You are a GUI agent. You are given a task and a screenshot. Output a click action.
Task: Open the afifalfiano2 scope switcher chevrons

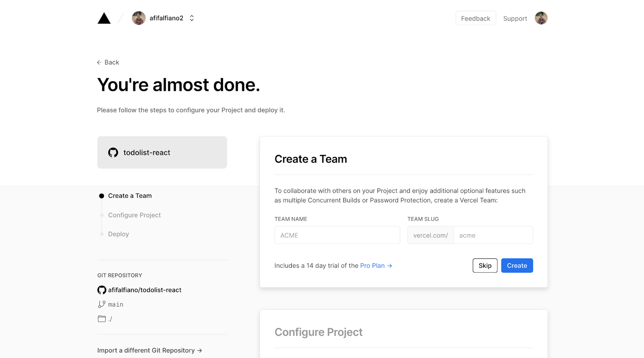click(192, 18)
